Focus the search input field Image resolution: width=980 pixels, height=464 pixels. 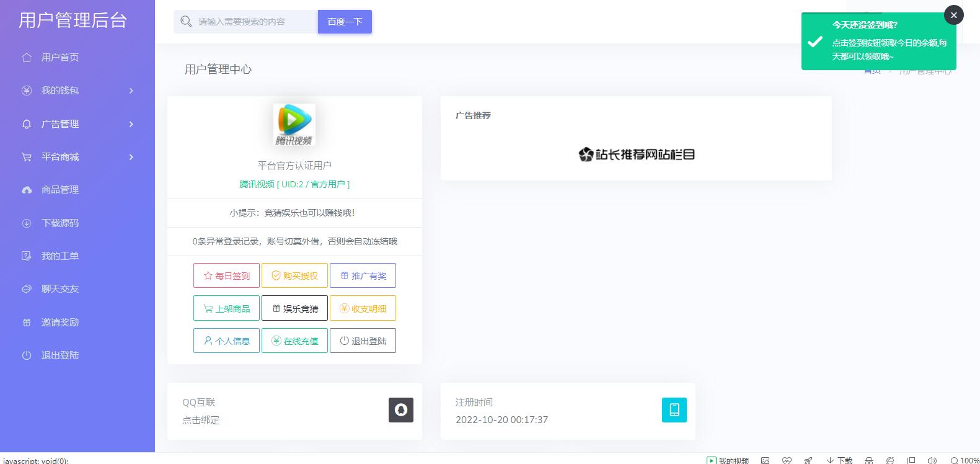[x=254, y=22]
